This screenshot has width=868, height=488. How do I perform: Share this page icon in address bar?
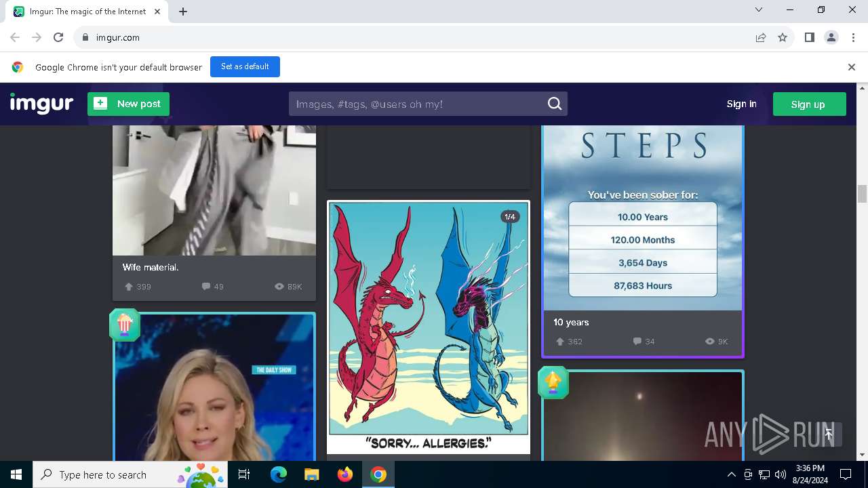[x=761, y=37]
